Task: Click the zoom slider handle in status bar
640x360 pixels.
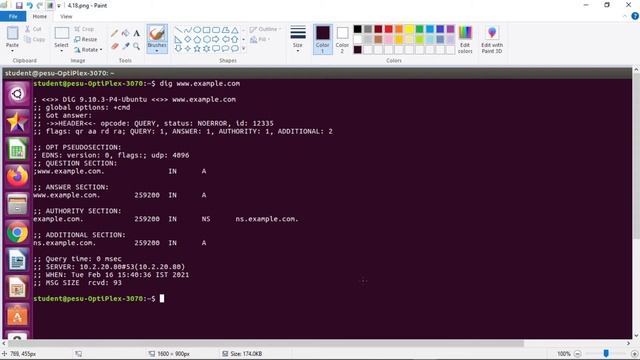Action: (x=606, y=353)
